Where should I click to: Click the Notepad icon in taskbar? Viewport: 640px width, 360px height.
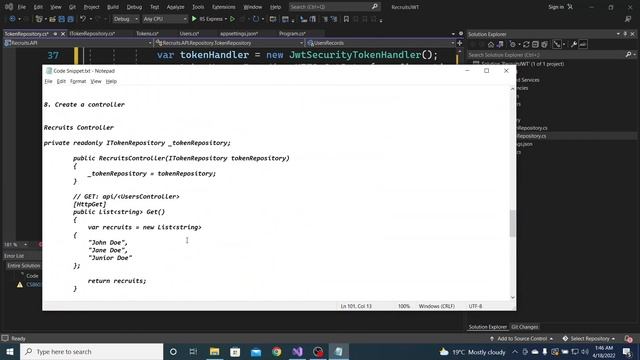(x=339, y=351)
